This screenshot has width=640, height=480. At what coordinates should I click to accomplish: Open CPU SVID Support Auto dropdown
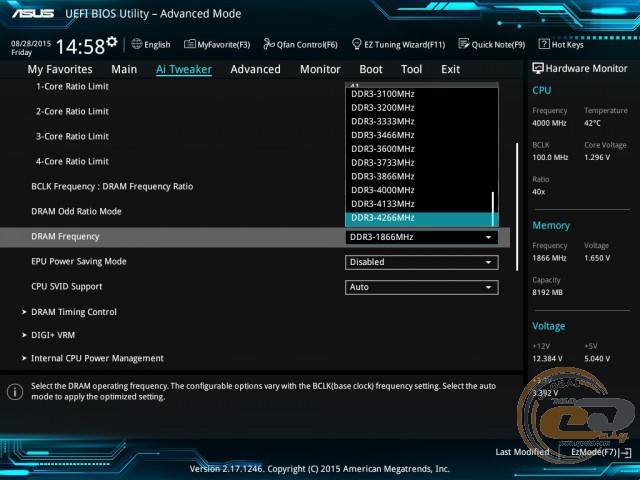[422, 287]
